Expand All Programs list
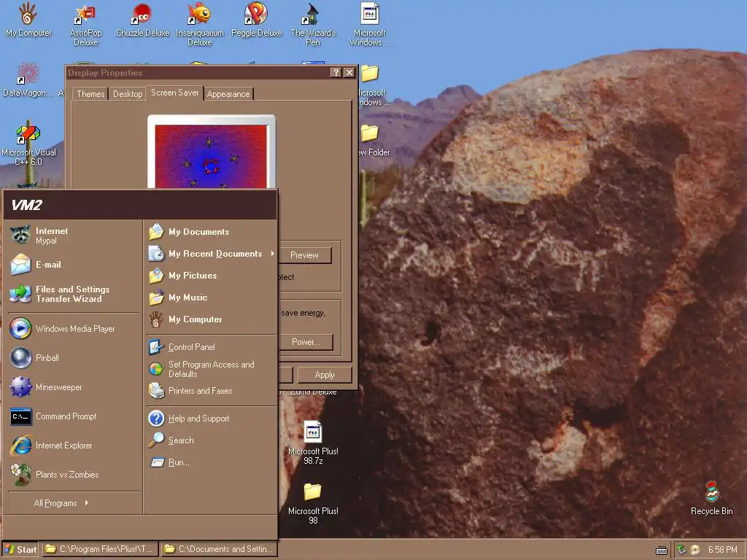This screenshot has height=560, width=747. (61, 503)
